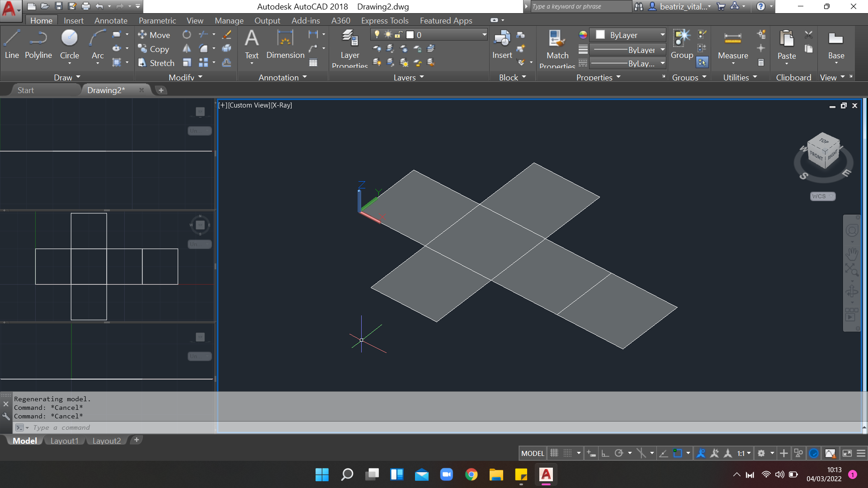Select the Dimension tool
Viewport: 868px width, 488px height.
pos(284,45)
